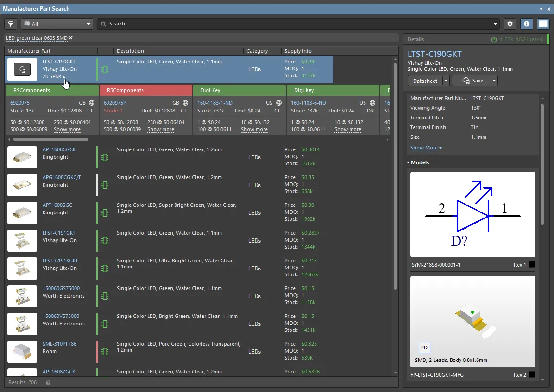Image resolution: width=554 pixels, height=392 pixels.
Task: Click the LTST-C190GKT title in Details
Action: [434, 54]
